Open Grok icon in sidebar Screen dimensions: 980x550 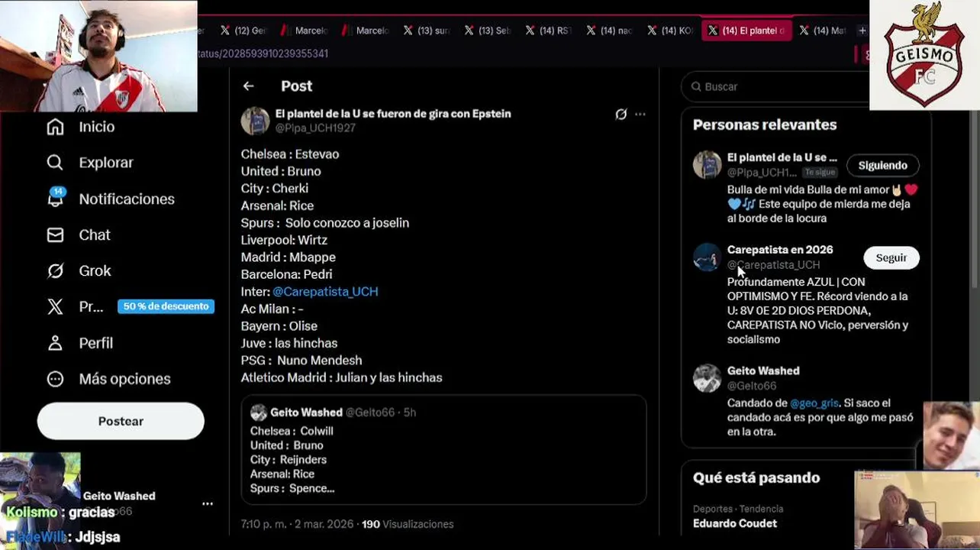tap(55, 270)
